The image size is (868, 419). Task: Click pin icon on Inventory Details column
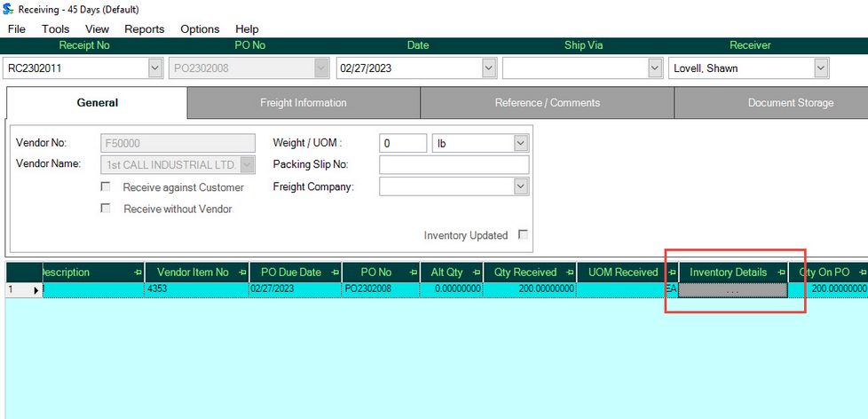pyautogui.click(x=781, y=273)
